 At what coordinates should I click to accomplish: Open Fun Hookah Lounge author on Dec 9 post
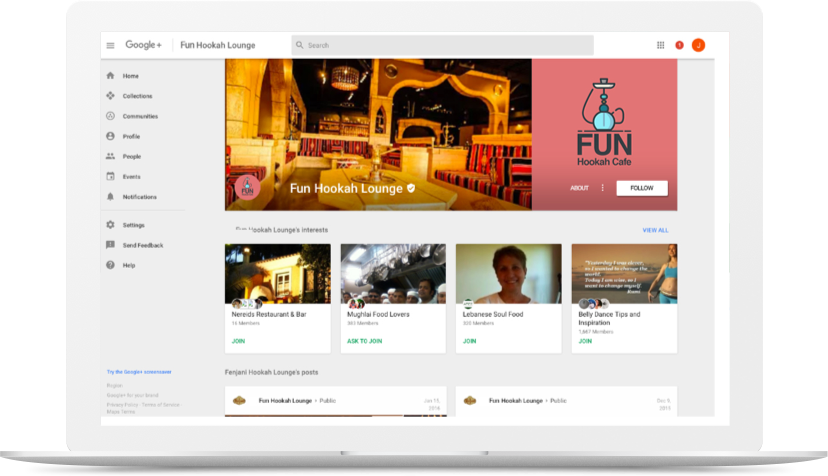pyautogui.click(x=515, y=401)
